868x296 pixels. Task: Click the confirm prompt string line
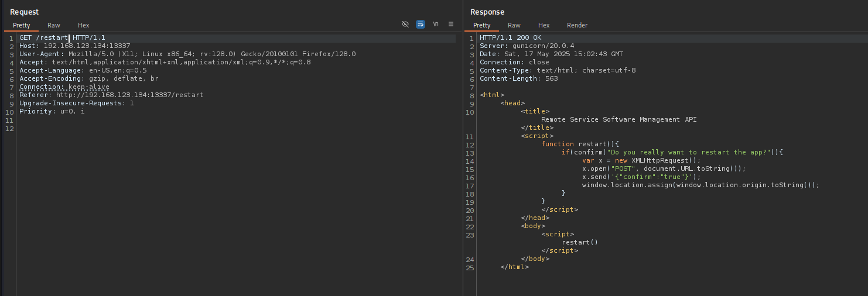672,152
